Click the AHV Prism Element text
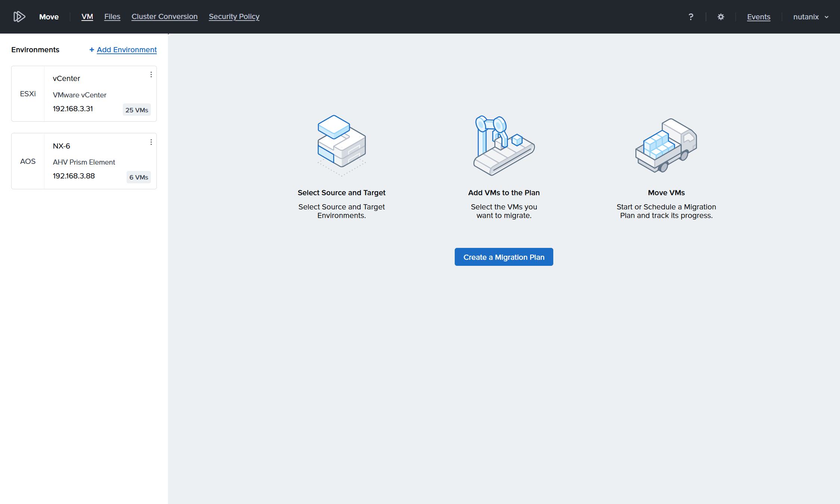840x504 pixels. (84, 162)
